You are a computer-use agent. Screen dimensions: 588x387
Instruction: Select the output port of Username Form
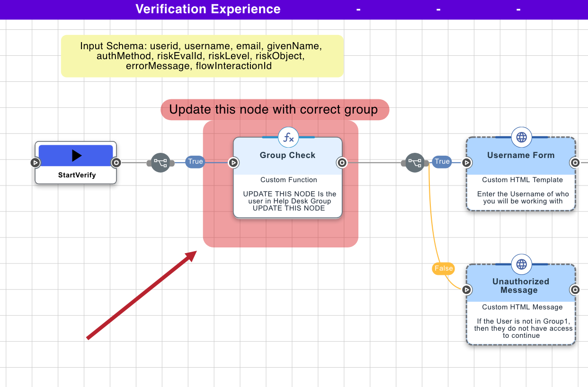pyautogui.click(x=575, y=162)
